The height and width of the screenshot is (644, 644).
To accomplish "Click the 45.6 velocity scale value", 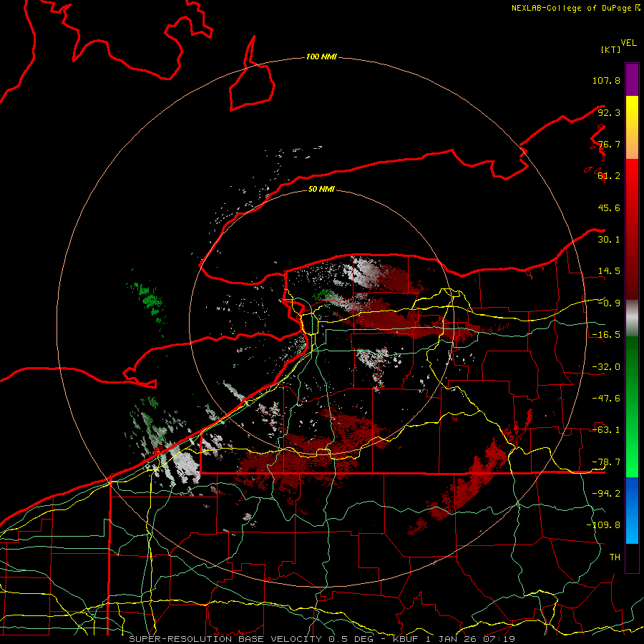I will coord(609,208).
